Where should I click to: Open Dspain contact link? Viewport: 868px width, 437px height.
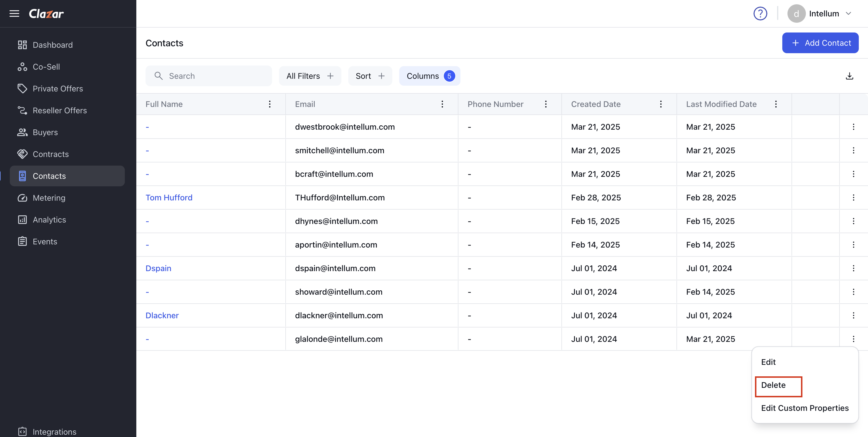158,268
